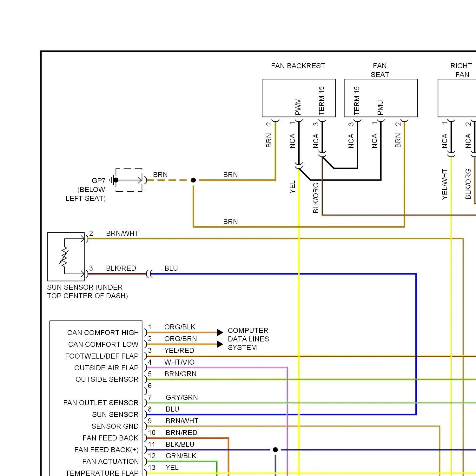Click TERM 15 label in fan seat box

[357, 101]
